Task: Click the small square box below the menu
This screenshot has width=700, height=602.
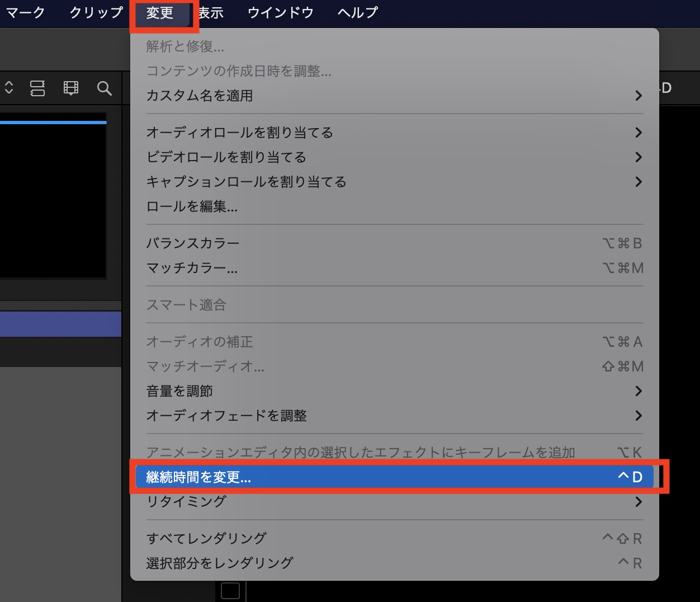Action: (230, 591)
